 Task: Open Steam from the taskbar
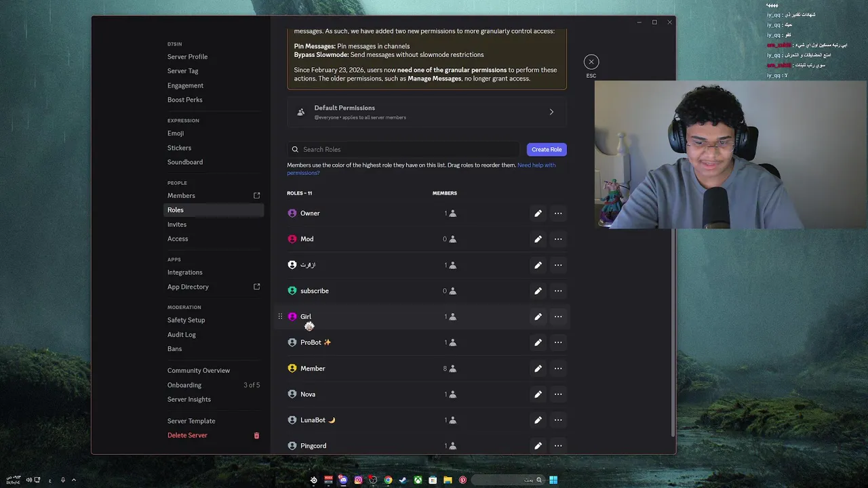point(403,480)
